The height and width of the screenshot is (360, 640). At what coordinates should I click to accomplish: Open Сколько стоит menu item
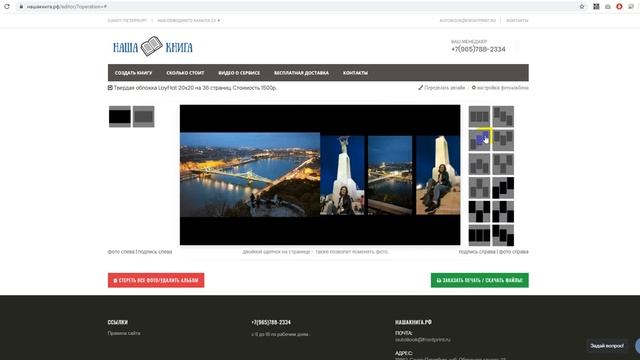pos(185,73)
